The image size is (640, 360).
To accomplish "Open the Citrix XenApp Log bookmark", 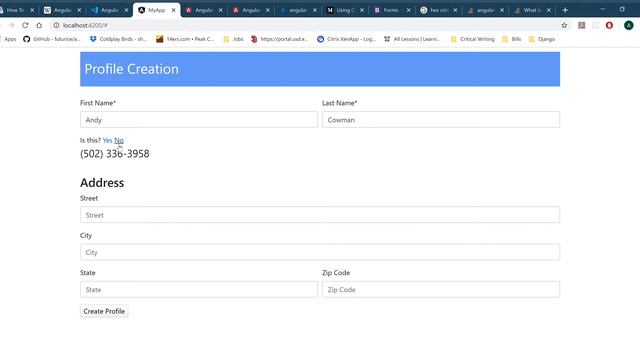I will pyautogui.click(x=346, y=39).
